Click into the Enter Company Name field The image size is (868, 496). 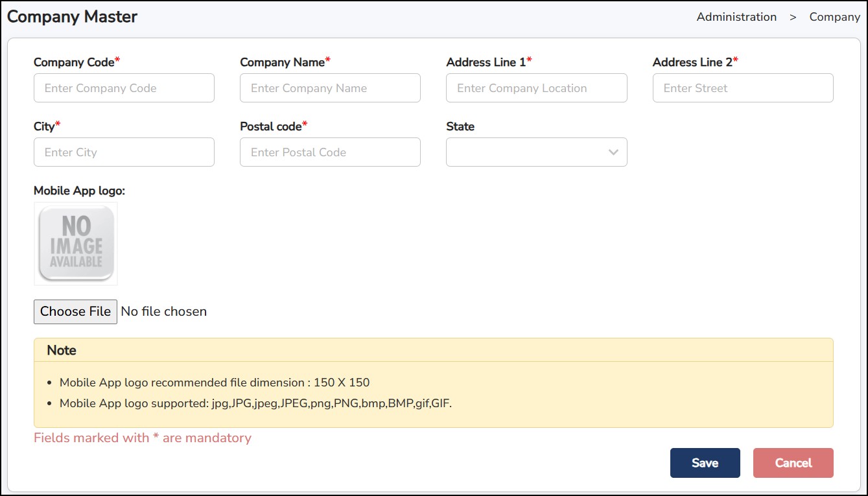[x=330, y=88]
